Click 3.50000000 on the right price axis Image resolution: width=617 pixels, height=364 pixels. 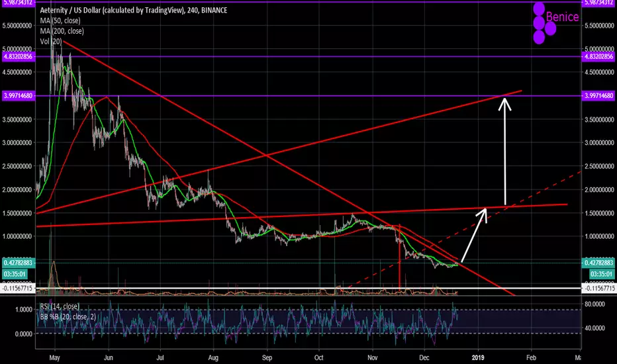pos(598,119)
